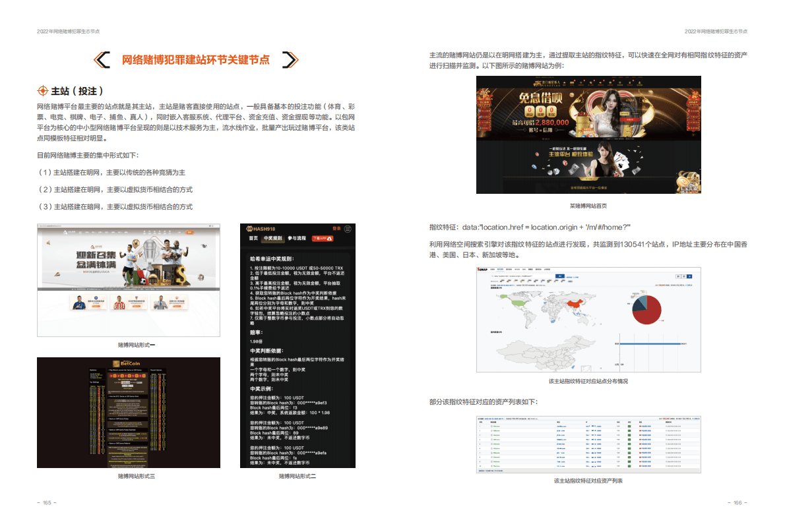
Task: Select the 参与流程 tab on HASH918
Action: click(297, 238)
